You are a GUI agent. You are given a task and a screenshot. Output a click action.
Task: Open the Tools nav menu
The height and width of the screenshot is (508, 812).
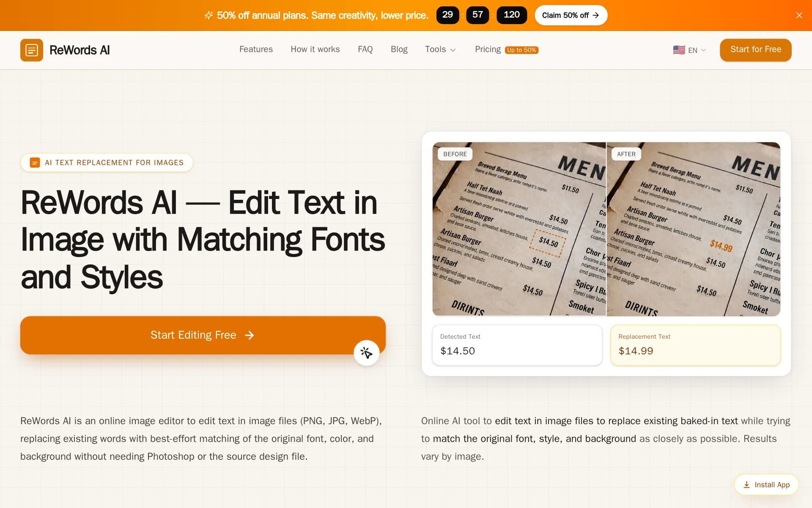click(440, 50)
